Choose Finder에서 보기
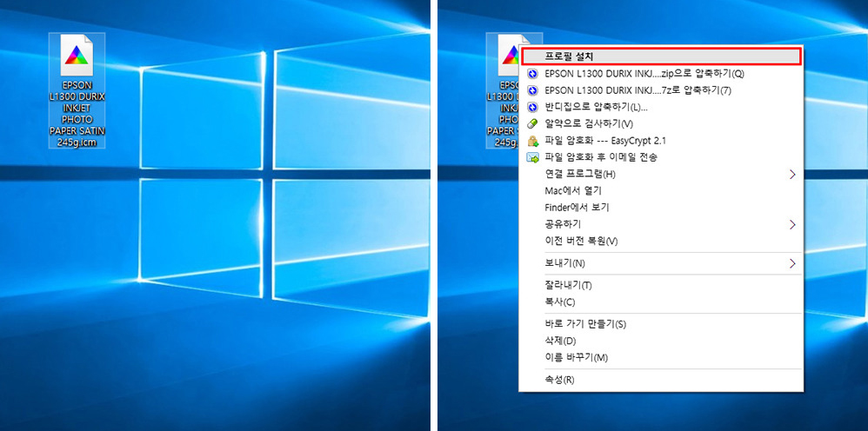Image resolution: width=868 pixels, height=431 pixels. [660, 208]
